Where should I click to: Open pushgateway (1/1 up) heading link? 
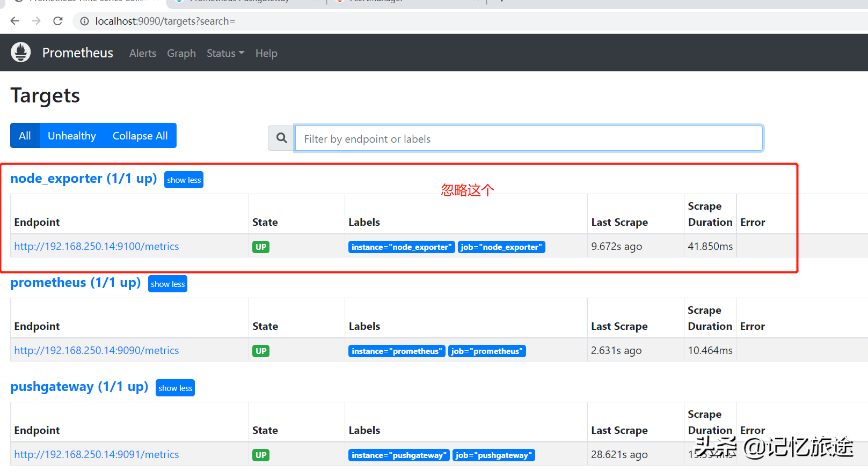pyautogui.click(x=79, y=386)
